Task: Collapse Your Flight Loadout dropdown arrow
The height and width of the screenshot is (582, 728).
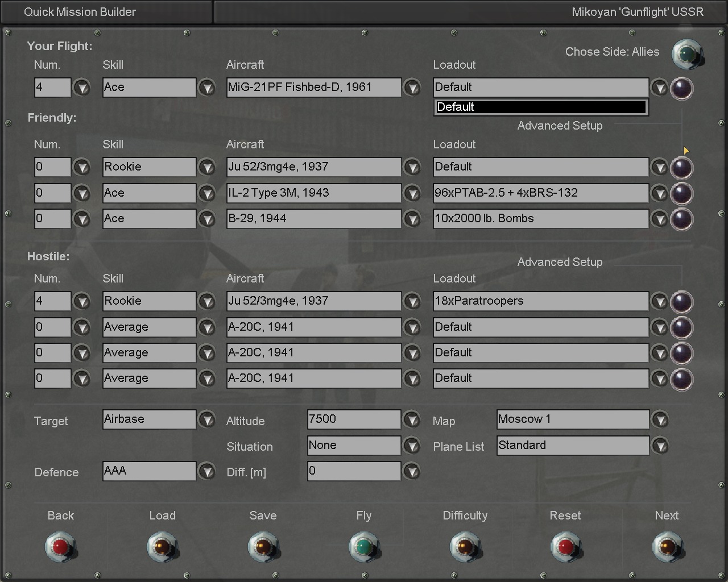Action: click(659, 88)
